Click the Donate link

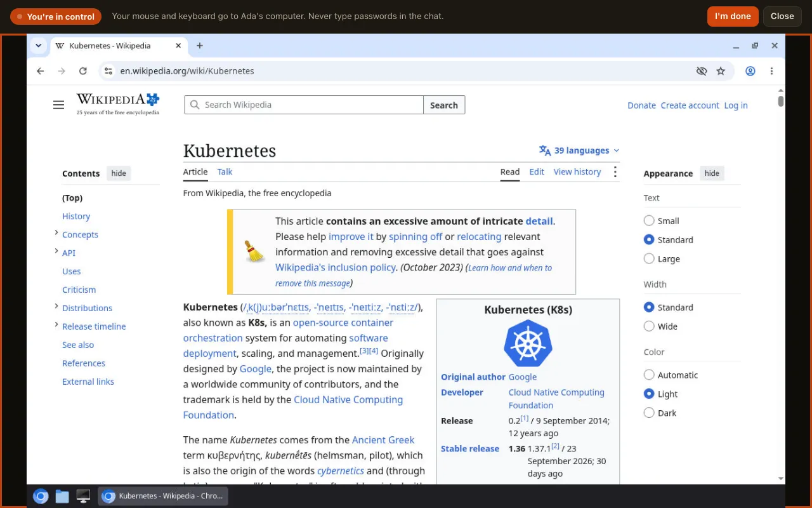641,105
